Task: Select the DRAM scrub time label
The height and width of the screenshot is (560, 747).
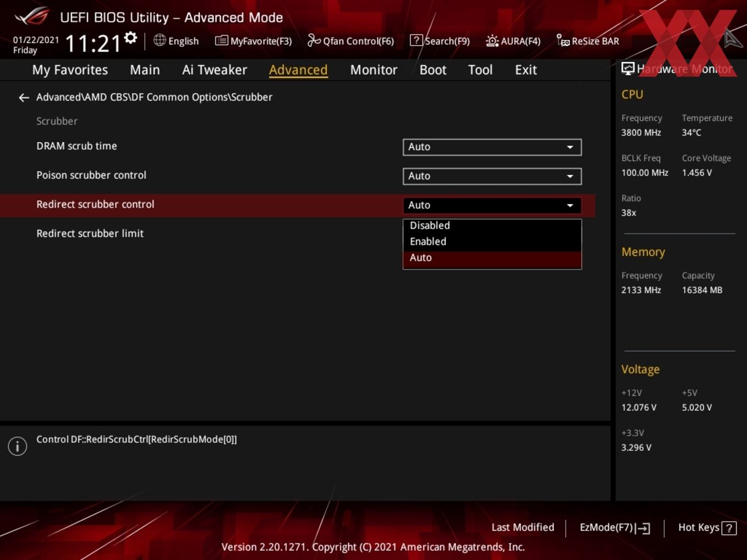Action: pos(76,146)
